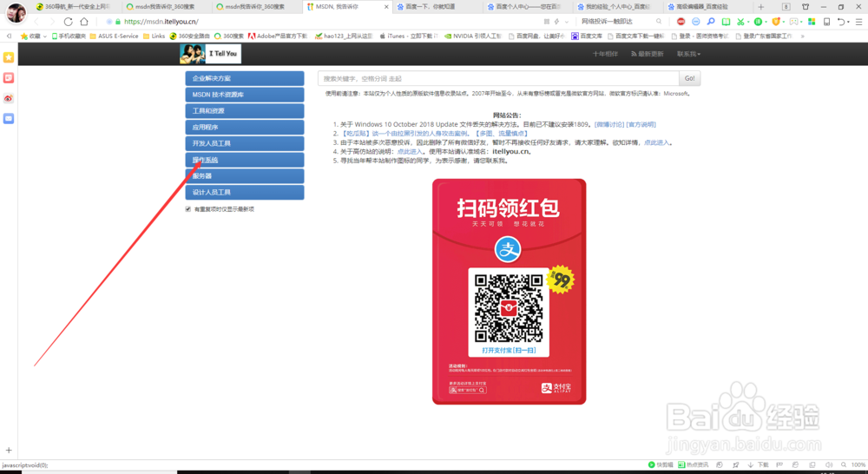The image size is (868, 474).
Task: Open the blue mail icon in sidebar
Action: (x=9, y=118)
